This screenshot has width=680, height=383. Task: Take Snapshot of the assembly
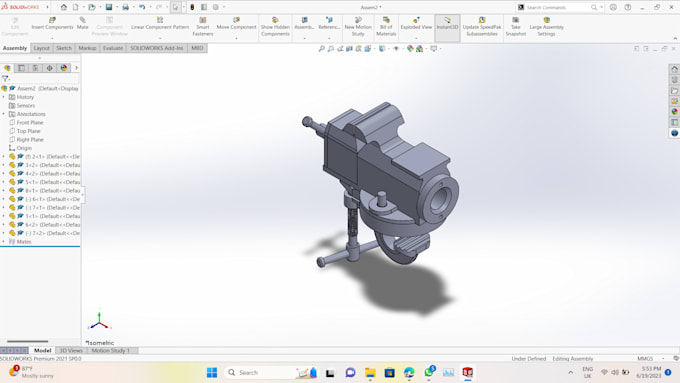coord(516,26)
